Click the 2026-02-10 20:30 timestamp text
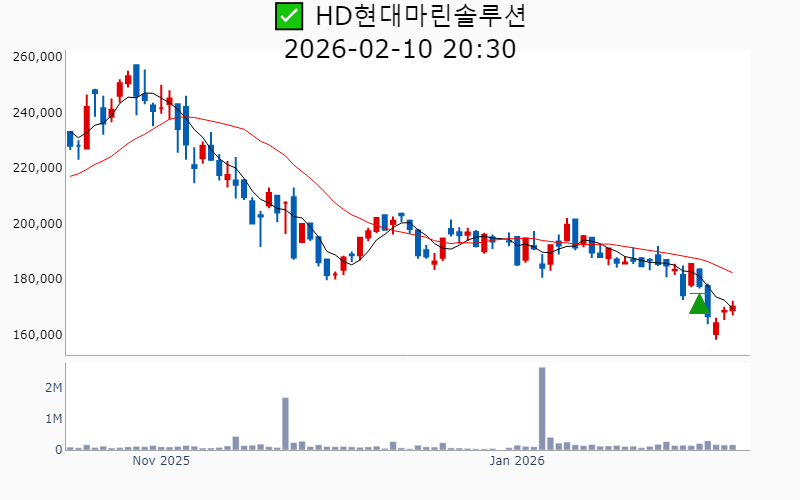 (x=400, y=48)
